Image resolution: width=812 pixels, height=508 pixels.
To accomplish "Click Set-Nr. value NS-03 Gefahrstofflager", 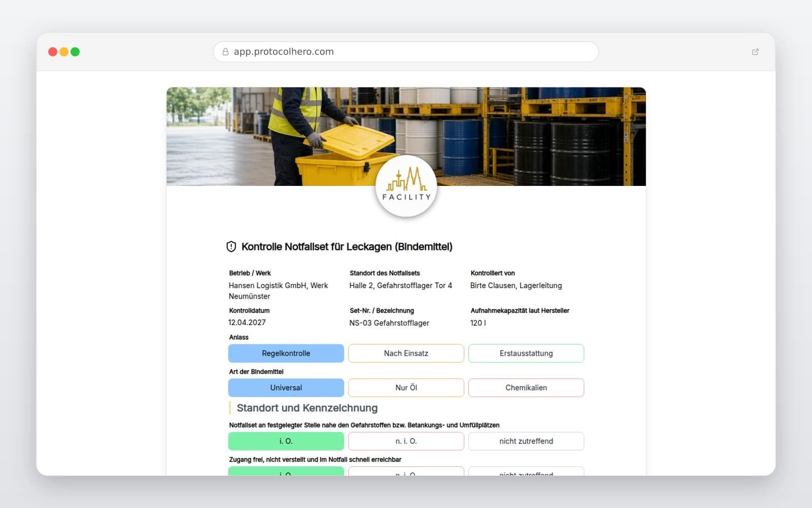I will point(389,323).
